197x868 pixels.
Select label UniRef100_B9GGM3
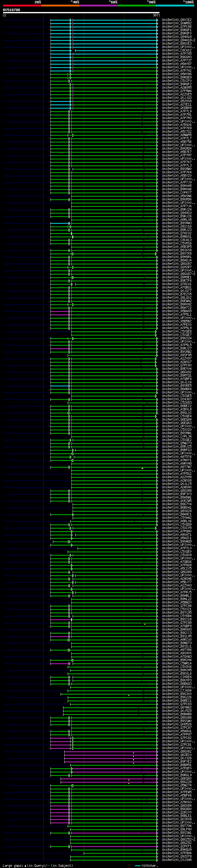pyautogui.click(x=176, y=57)
